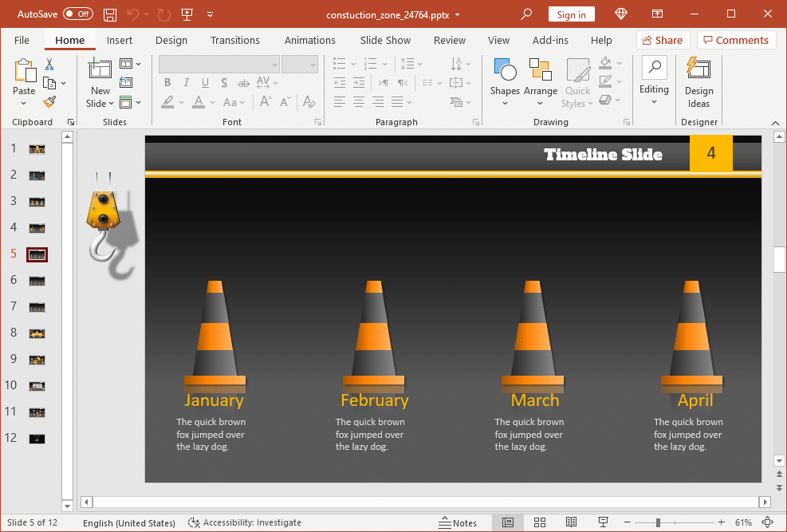Switch to the Slide Show tab
787x532 pixels.
(385, 40)
